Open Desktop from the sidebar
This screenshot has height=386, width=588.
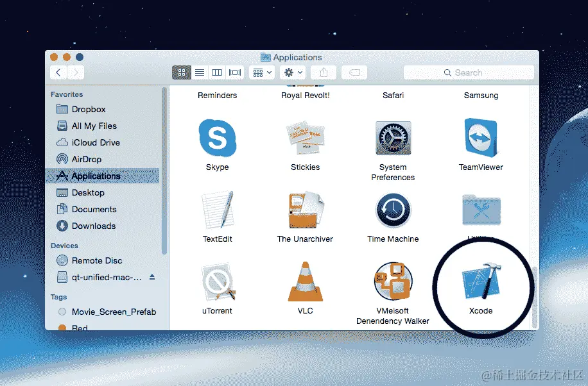[x=102, y=192]
